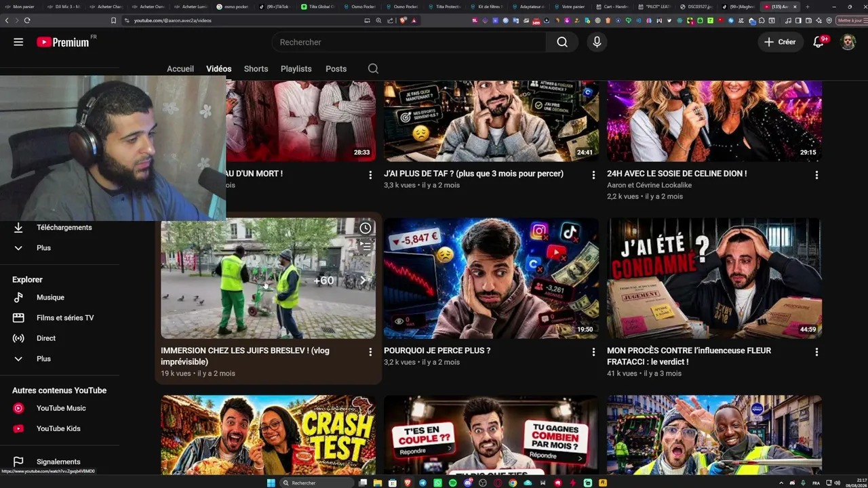Open WhatsApp from the taskbar
The height and width of the screenshot is (488, 868).
[x=438, y=483]
